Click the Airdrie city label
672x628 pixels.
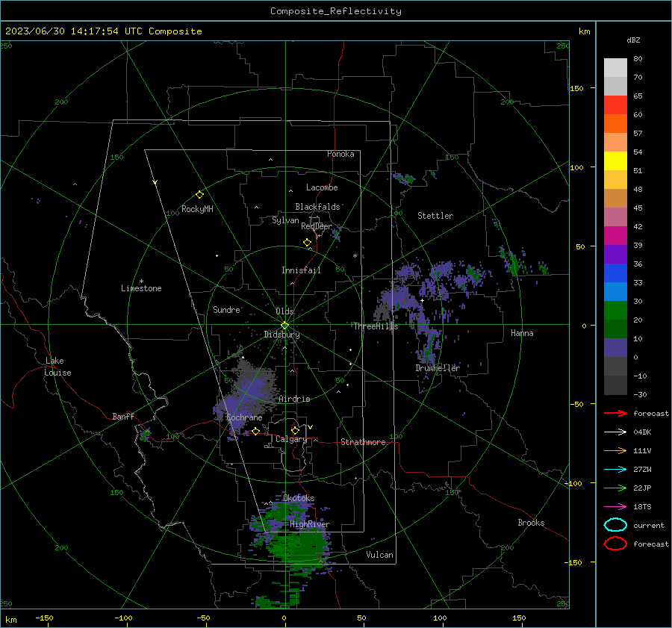(294, 399)
